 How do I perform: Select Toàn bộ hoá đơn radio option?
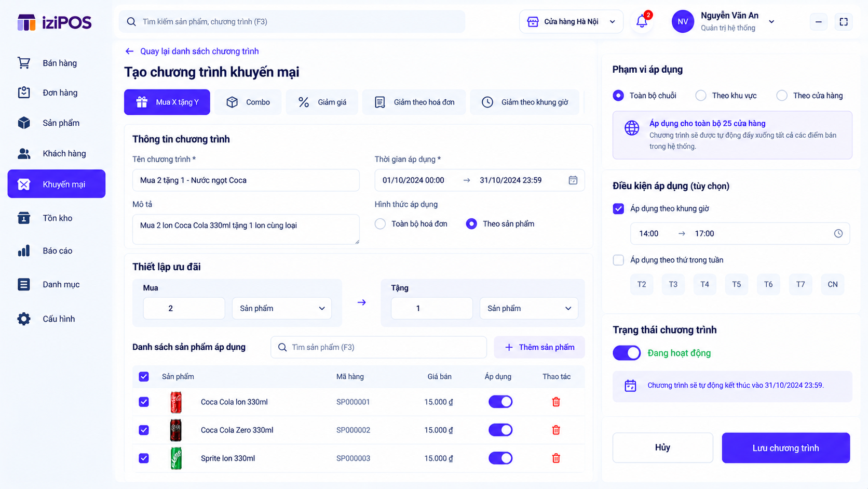pos(381,224)
